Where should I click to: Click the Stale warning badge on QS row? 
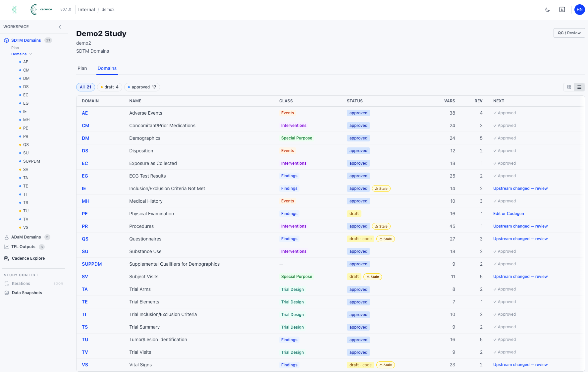(x=386, y=239)
